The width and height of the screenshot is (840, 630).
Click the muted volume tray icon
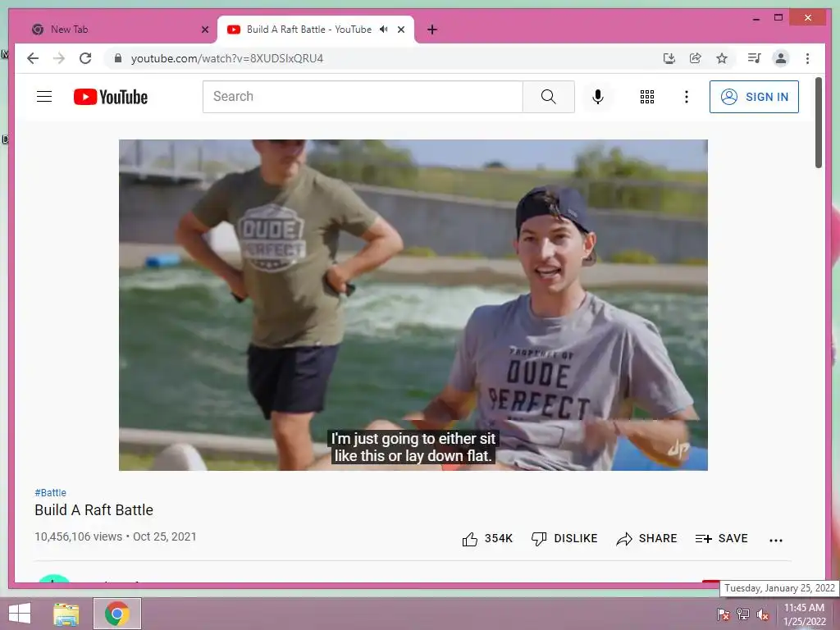click(x=763, y=614)
